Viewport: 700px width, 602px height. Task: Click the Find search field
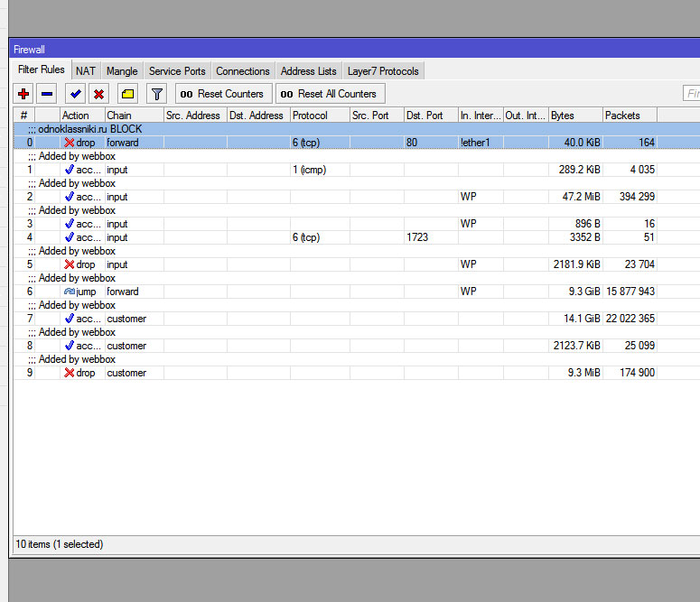[x=692, y=94]
